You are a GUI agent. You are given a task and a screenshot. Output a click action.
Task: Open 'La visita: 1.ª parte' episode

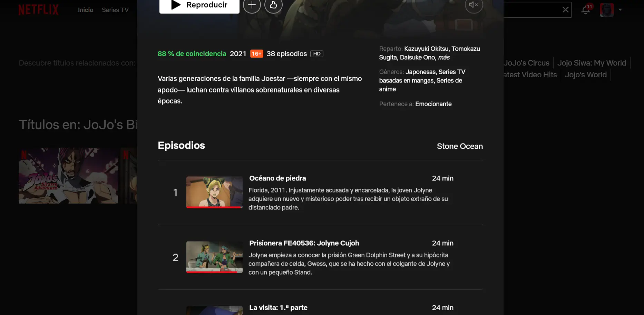(x=278, y=308)
